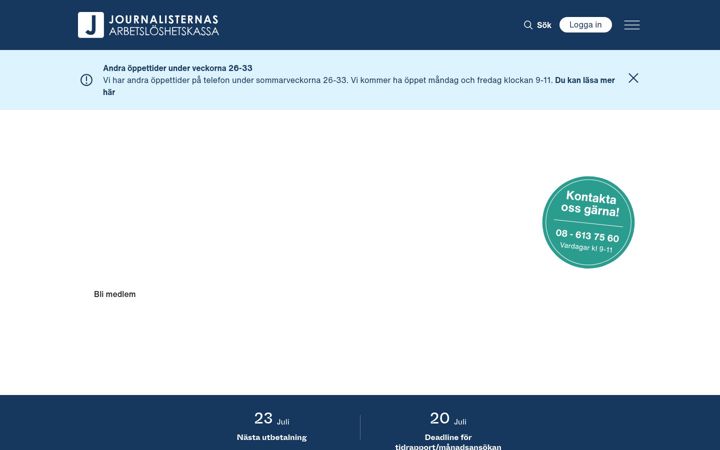Open the hamburger menu
The height and width of the screenshot is (450, 720).
pyautogui.click(x=632, y=25)
